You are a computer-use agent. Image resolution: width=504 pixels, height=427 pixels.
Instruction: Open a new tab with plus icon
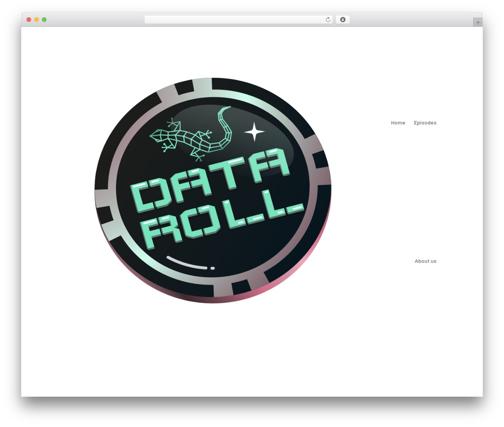tap(478, 22)
